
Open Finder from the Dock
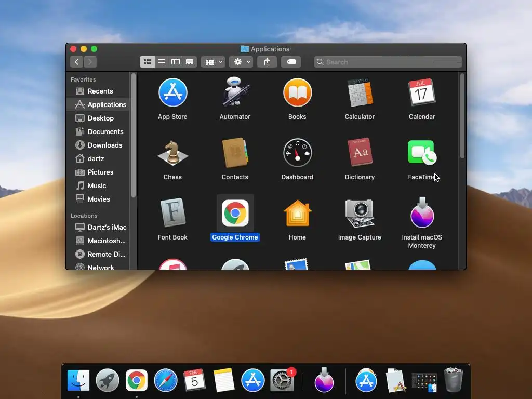(x=78, y=380)
